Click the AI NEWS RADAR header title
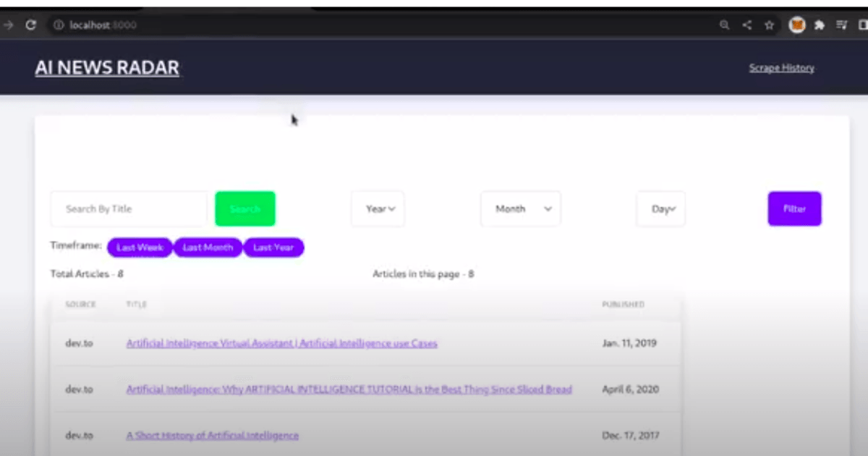 click(x=107, y=67)
